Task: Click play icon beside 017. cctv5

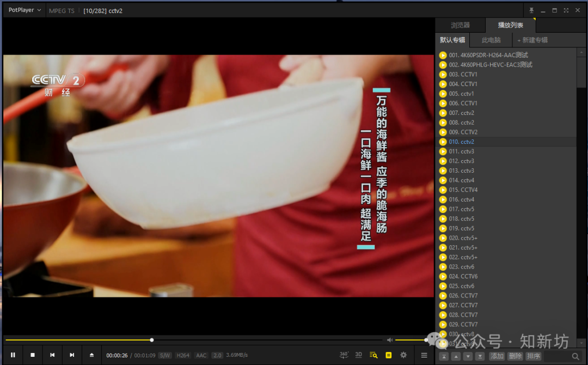Action: 443,209
